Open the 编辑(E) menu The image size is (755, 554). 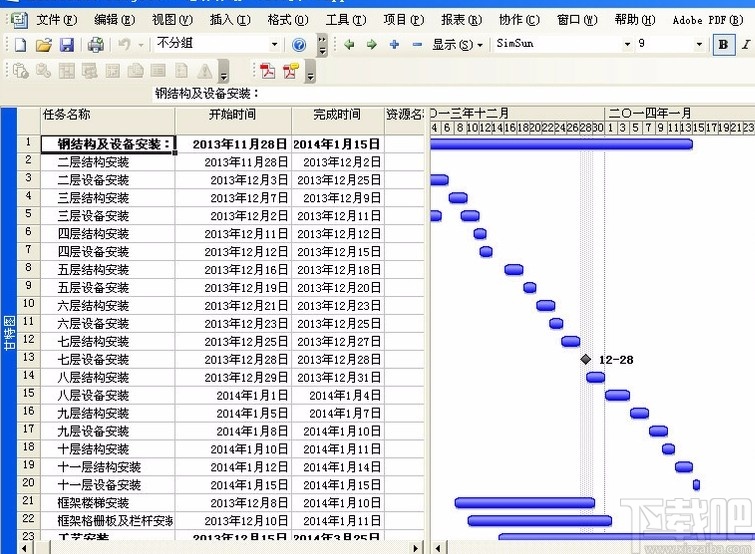115,20
